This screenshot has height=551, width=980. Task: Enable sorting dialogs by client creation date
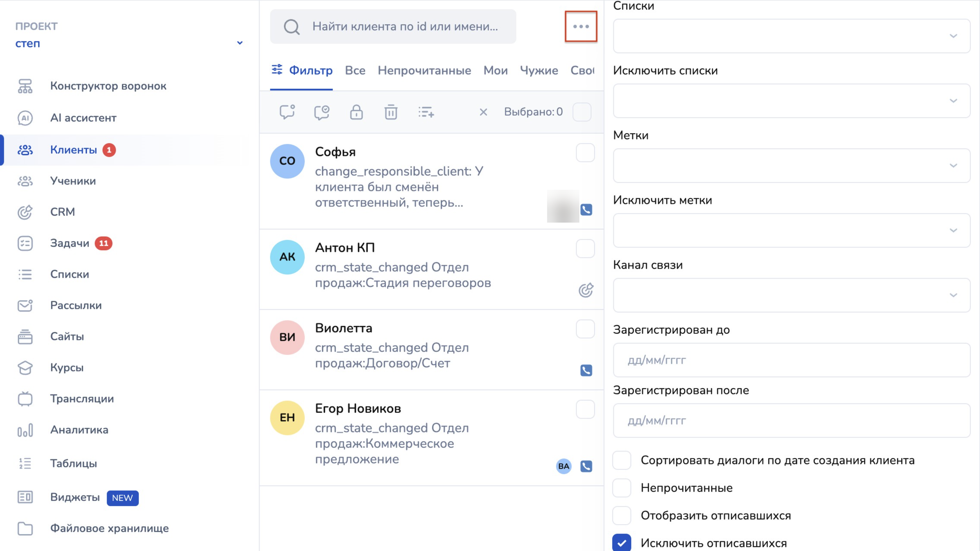click(622, 460)
